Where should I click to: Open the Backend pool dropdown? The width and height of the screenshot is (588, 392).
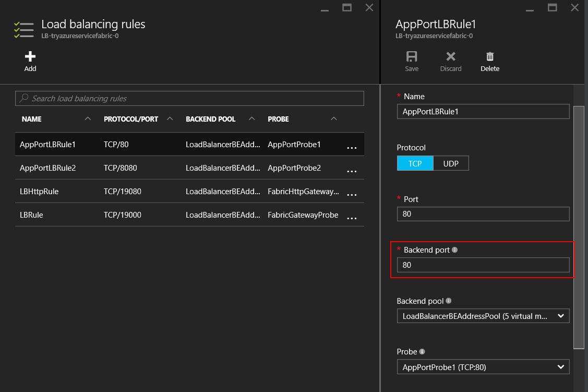[x=483, y=316]
